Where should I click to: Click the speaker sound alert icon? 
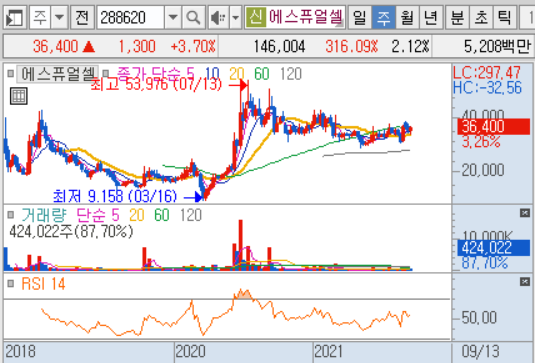[218, 17]
